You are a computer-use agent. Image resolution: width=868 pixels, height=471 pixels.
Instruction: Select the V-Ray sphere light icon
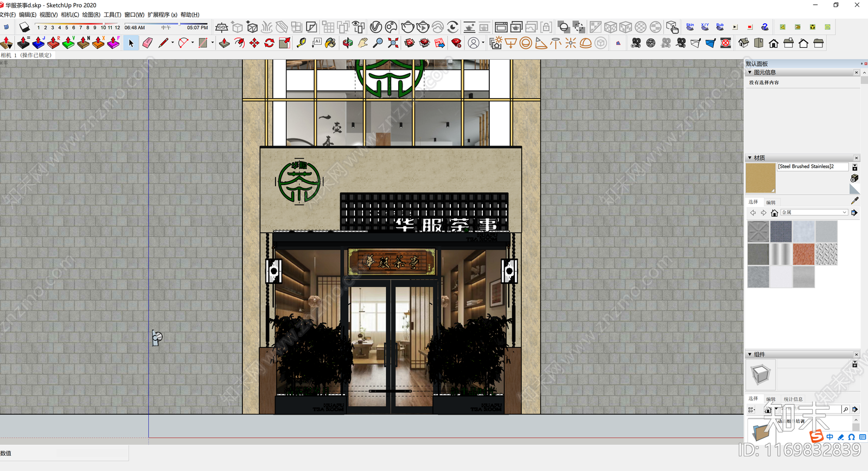click(x=526, y=43)
